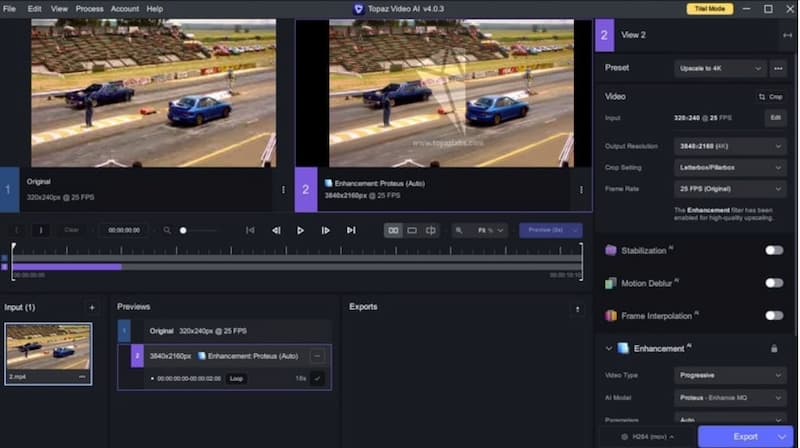Screen dimensions: 800x448
Task: Click the Loop button in Previews
Action: coord(236,379)
